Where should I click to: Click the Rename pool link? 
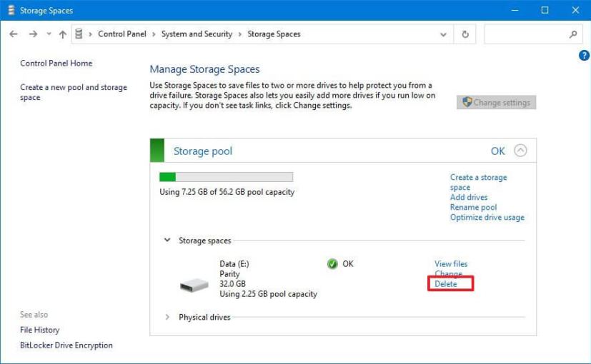[473, 208]
